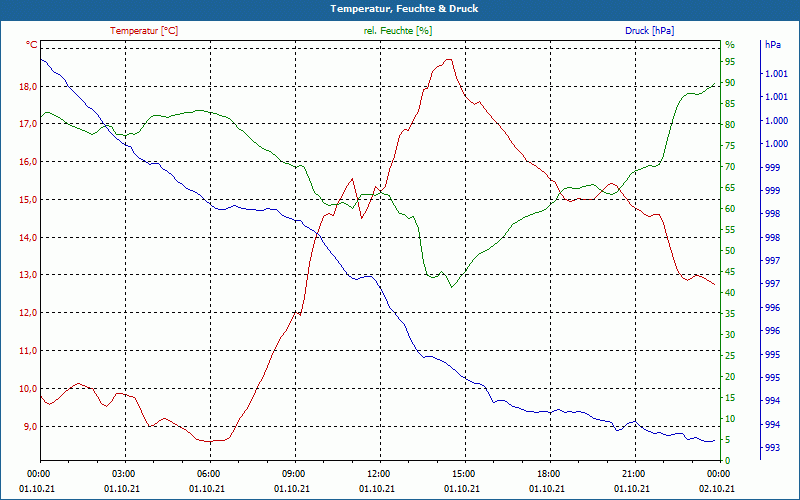Click the 90 humidity axis value
Viewport: 800px width, 500px height.
(x=730, y=83)
